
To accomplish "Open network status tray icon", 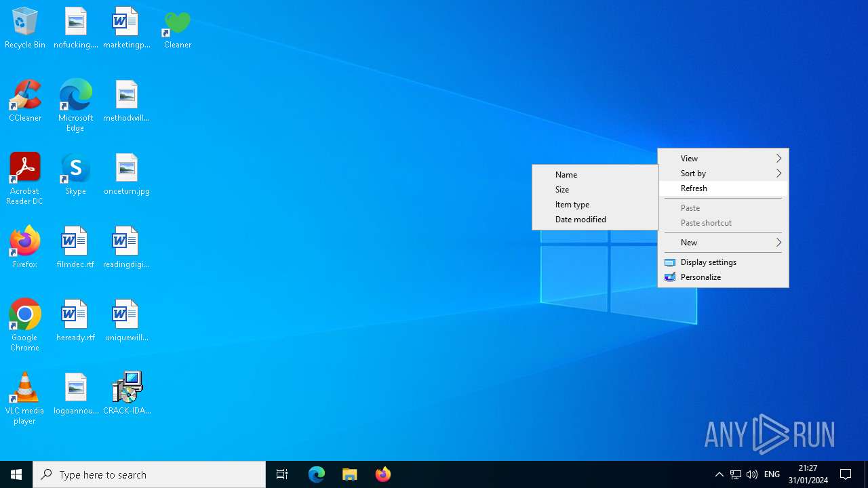I will point(736,474).
